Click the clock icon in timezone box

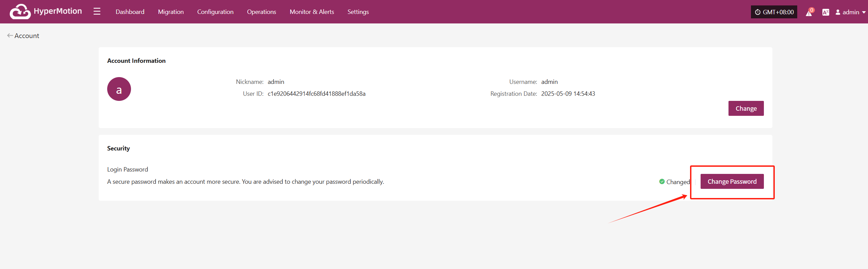758,12
